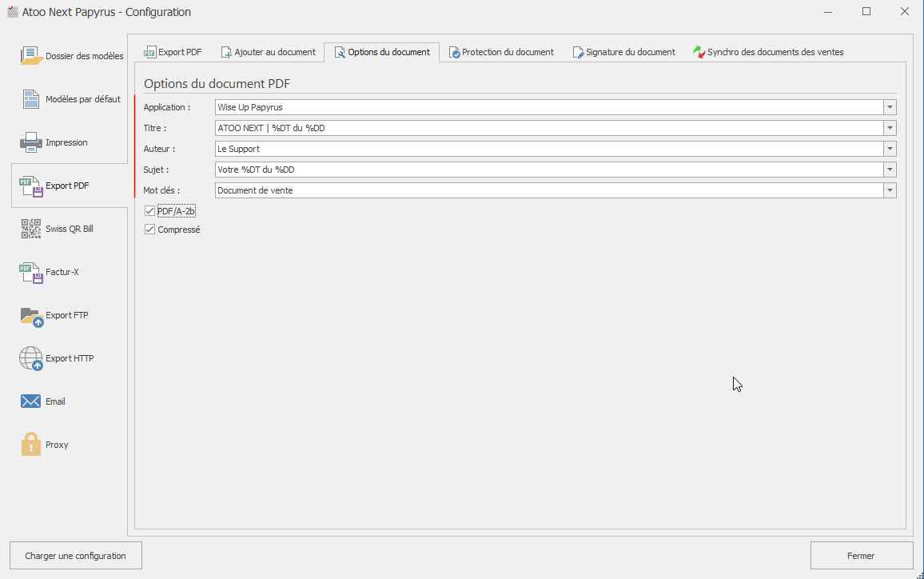Open Export FTP folder icon
The width and height of the screenshot is (924, 579).
(31, 315)
